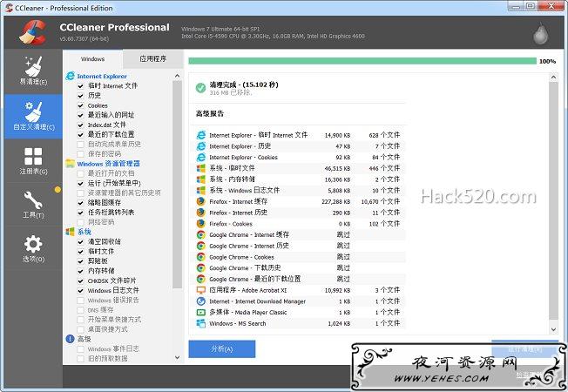This screenshot has width=568, height=392.
Task: Enable Windows 事件日志 checkbox
Action: click(81, 349)
